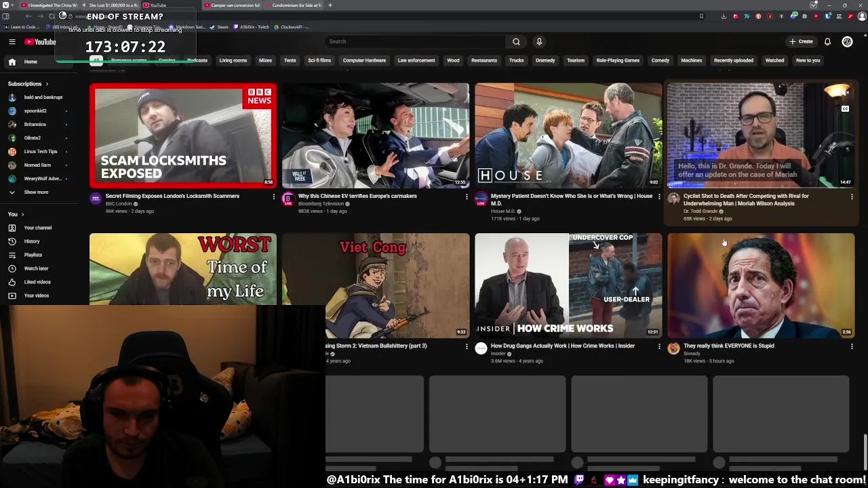Open Liked videos in the sidebar
The image size is (868, 488).
click(x=37, y=282)
